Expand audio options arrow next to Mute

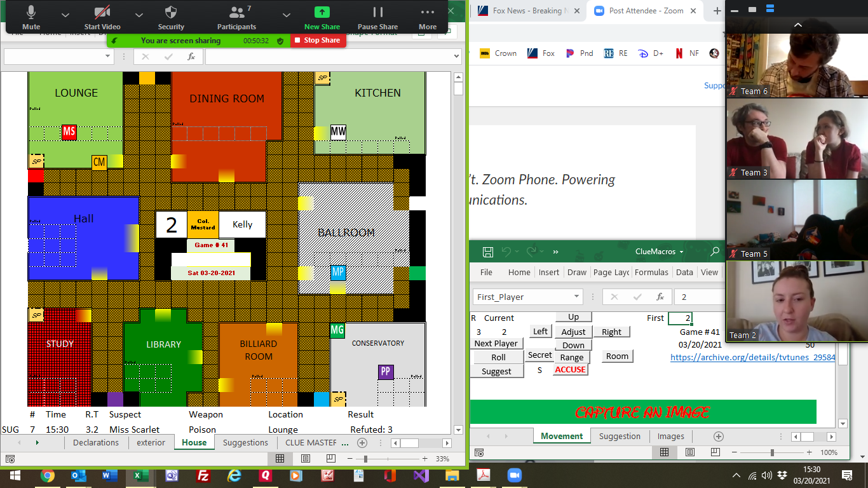pos(65,14)
